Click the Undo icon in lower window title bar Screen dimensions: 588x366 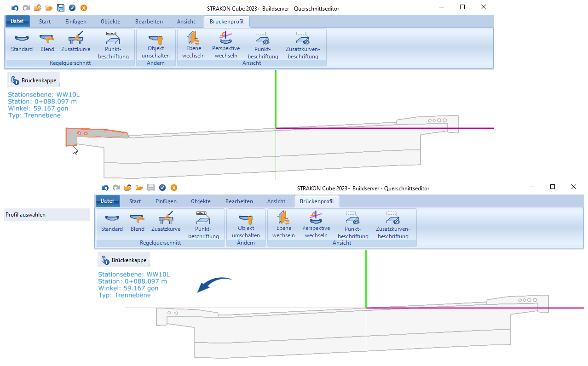click(105, 188)
